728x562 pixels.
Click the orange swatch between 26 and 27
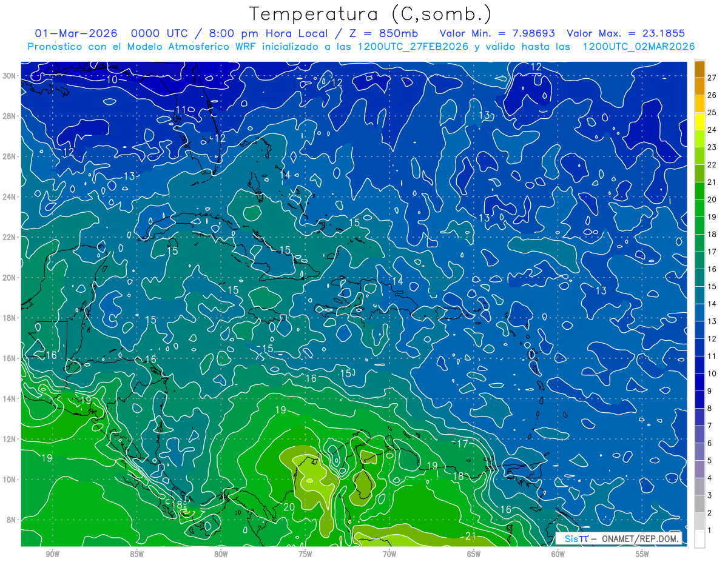(699, 85)
